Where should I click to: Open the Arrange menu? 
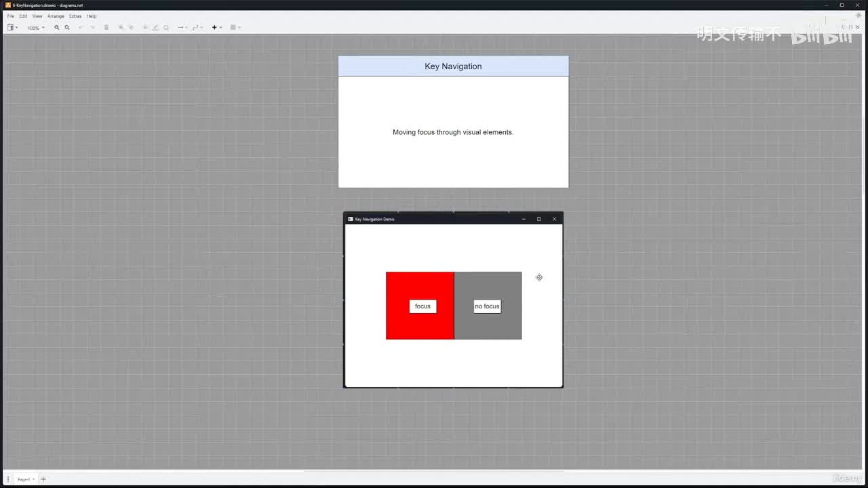[x=56, y=16]
